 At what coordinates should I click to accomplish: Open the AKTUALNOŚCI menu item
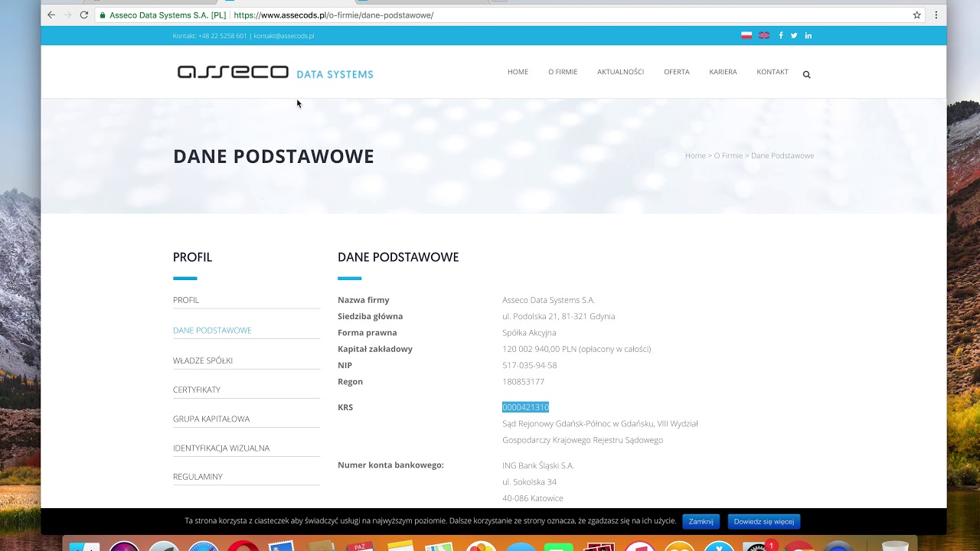[620, 72]
